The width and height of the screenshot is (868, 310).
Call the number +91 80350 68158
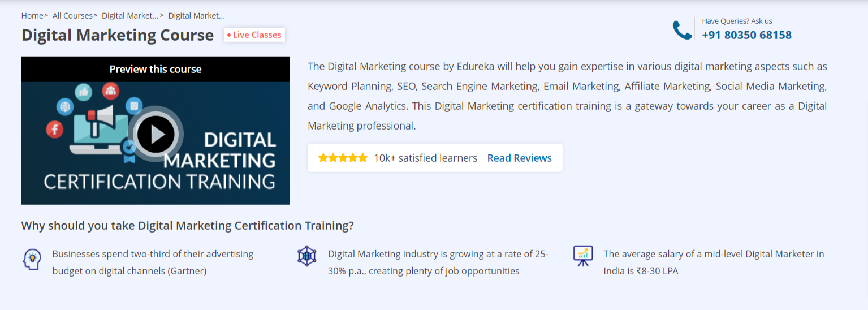746,35
